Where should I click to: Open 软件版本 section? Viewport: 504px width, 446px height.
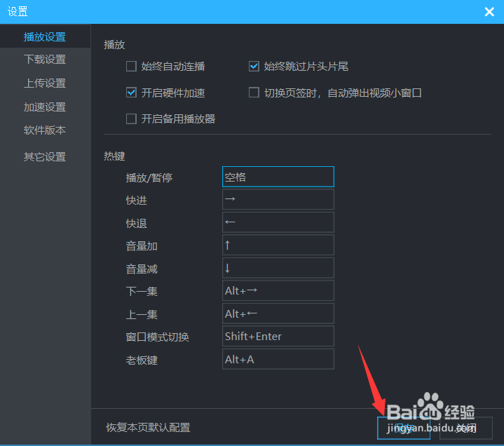45,130
